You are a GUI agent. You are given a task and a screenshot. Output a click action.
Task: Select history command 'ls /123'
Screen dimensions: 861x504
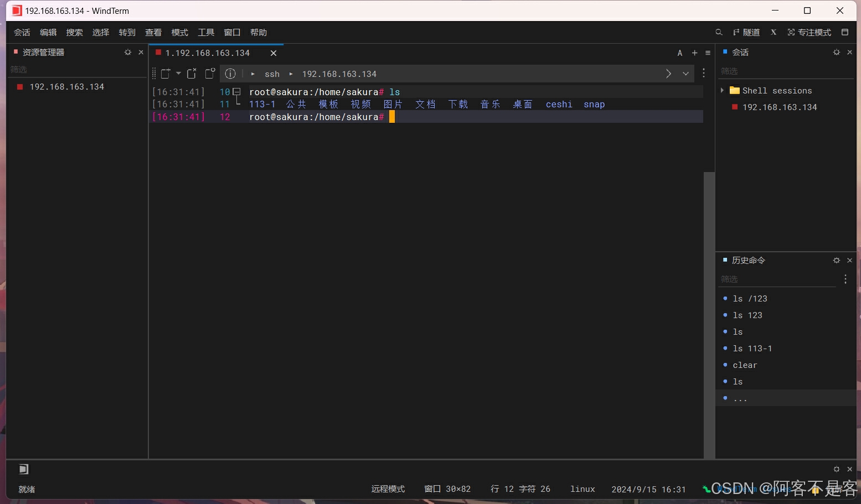coord(750,299)
